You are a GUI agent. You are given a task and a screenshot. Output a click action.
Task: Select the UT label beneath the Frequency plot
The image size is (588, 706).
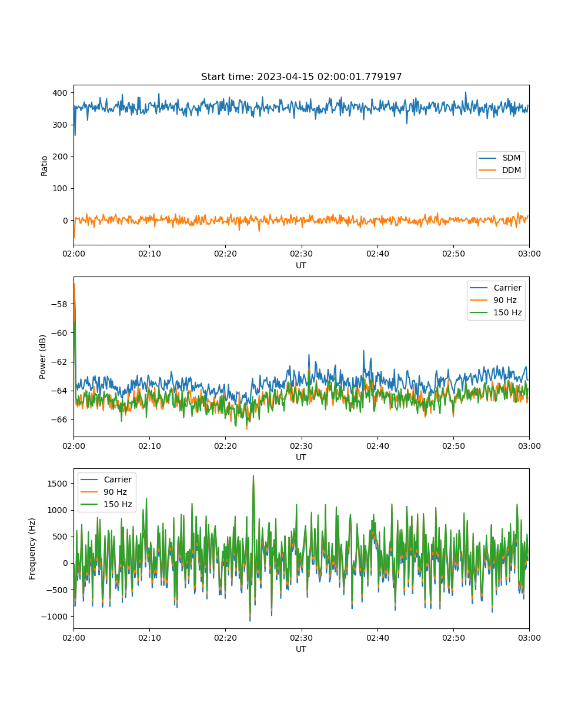click(x=301, y=649)
